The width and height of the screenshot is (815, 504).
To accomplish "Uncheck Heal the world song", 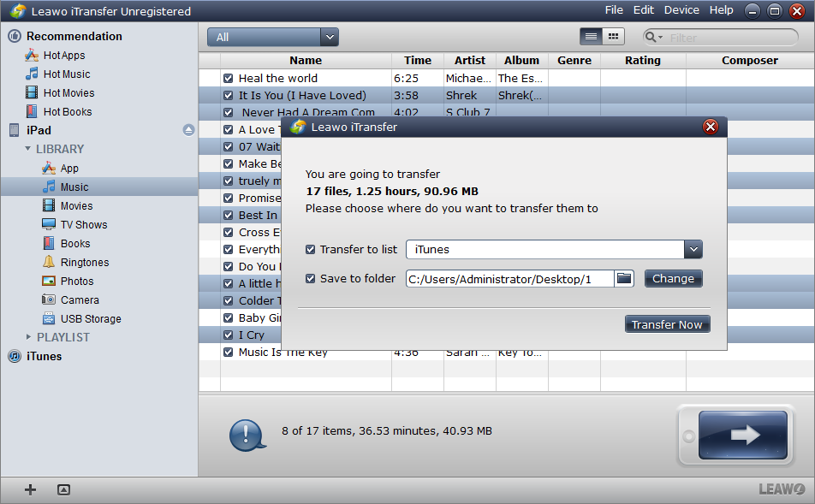I will point(229,79).
